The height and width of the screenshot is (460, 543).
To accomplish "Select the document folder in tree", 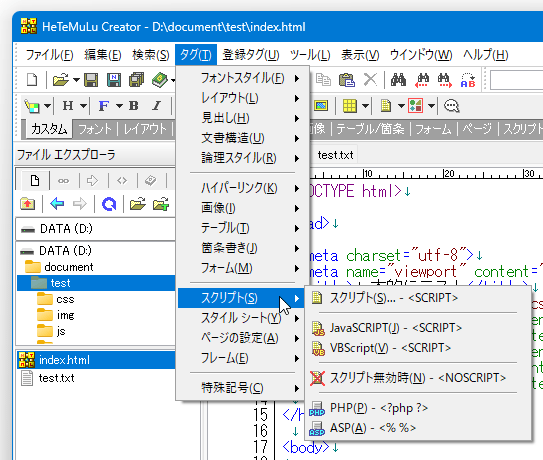I will 59,267.
